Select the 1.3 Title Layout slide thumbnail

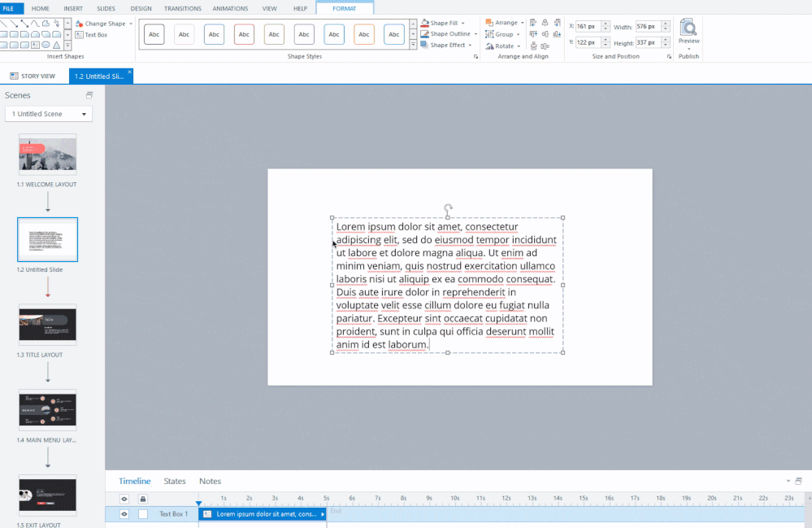[48, 325]
